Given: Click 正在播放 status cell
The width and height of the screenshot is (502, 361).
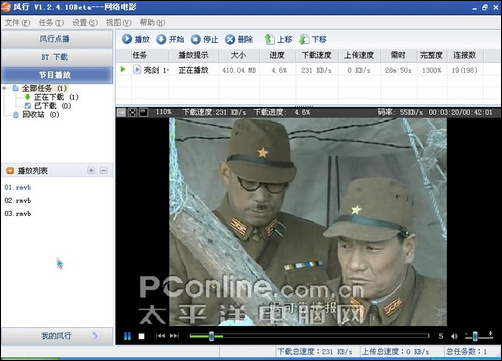Looking at the screenshot, I should (194, 70).
